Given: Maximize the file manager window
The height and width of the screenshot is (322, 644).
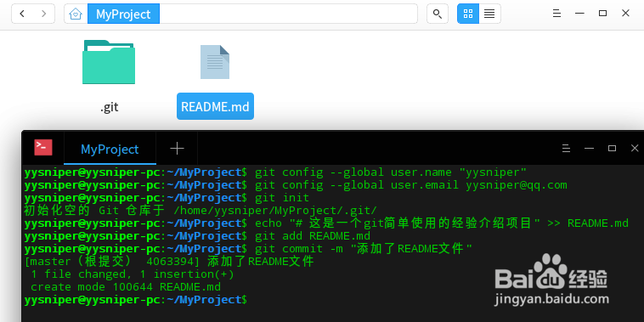Looking at the screenshot, I should pos(602,14).
